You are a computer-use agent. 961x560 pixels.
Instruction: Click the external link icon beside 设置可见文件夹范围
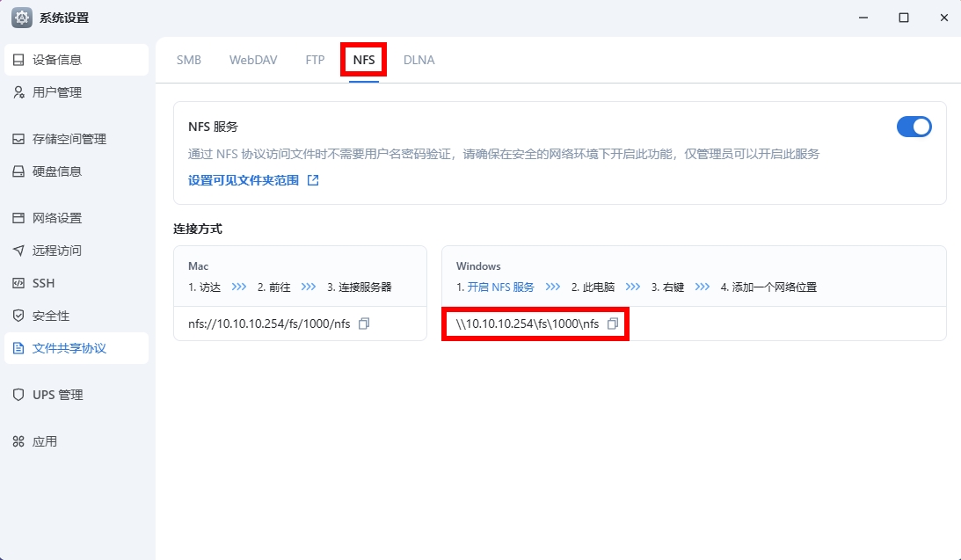pos(313,180)
